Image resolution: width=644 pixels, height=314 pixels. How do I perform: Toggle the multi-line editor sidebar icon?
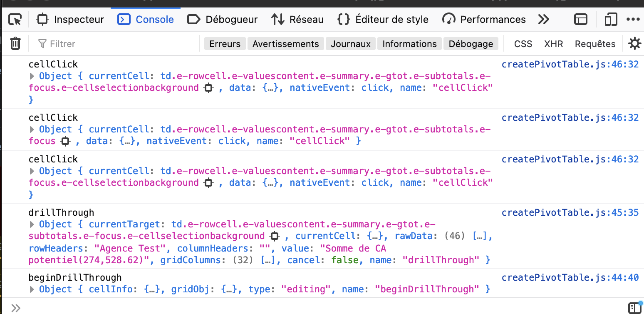pyautogui.click(x=634, y=308)
